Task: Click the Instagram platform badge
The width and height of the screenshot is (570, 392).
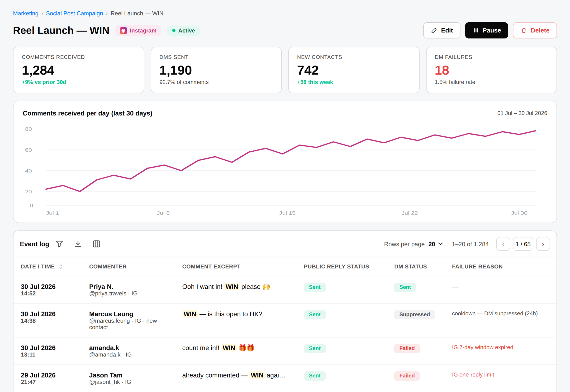Action: pos(138,31)
